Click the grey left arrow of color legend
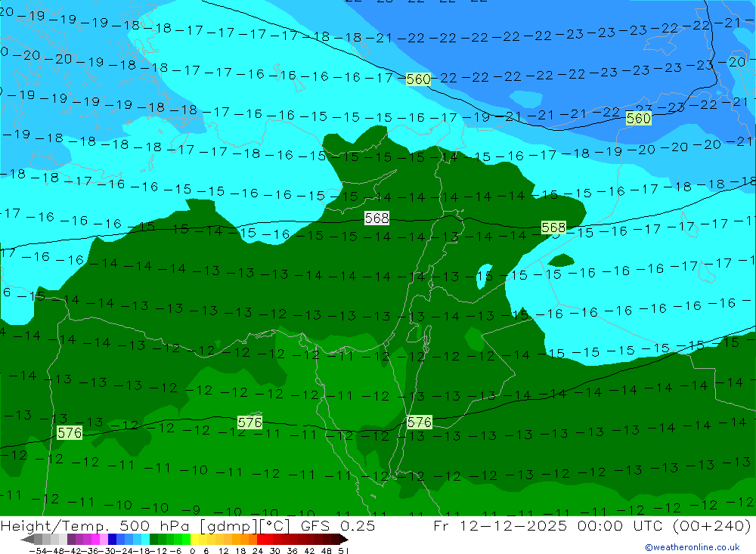The height and width of the screenshot is (554, 756). click(x=27, y=540)
